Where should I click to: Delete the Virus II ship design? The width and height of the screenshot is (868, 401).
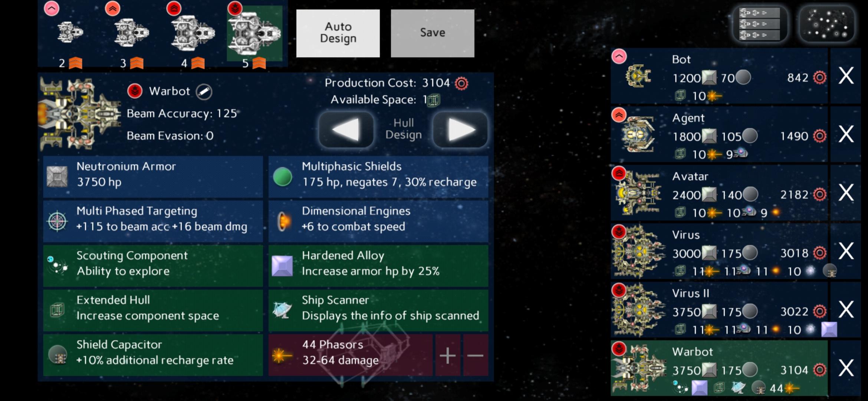coord(846,310)
